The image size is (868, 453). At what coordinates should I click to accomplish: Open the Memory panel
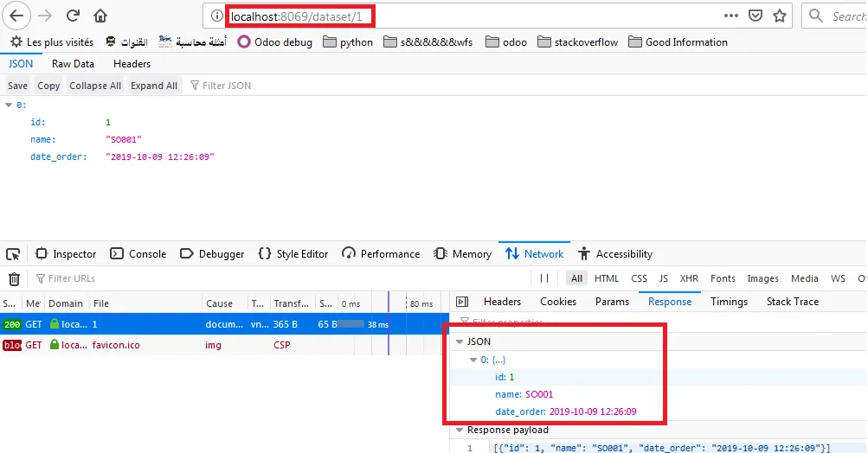[463, 254]
